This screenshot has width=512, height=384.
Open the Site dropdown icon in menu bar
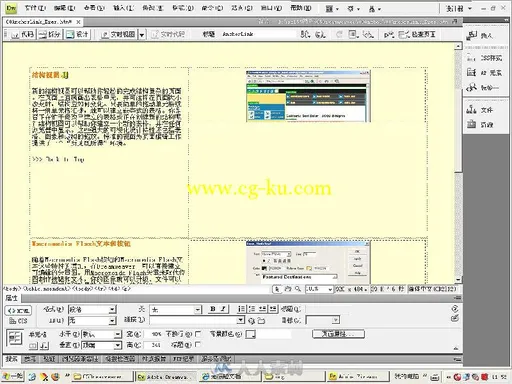[x=375, y=9]
